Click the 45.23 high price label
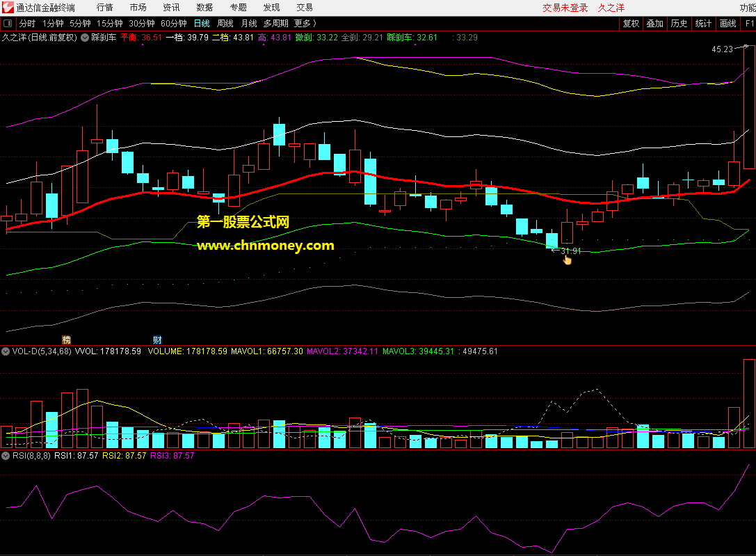 point(722,49)
